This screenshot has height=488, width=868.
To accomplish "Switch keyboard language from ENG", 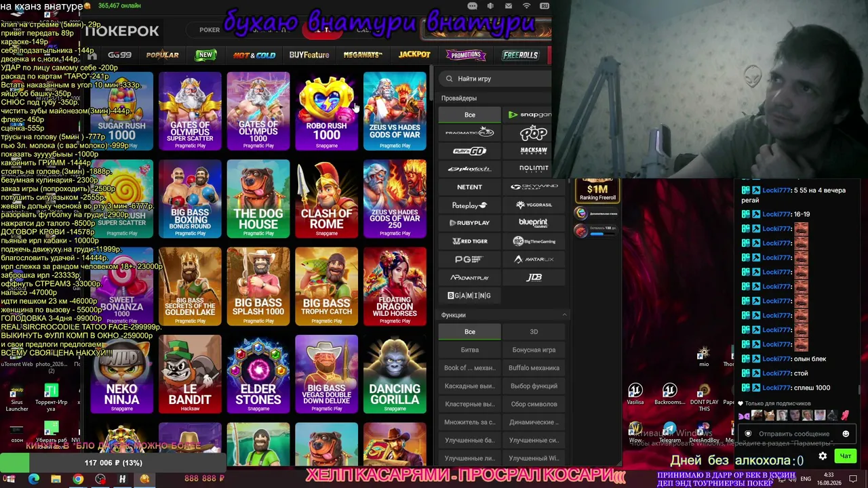I will point(806,479).
